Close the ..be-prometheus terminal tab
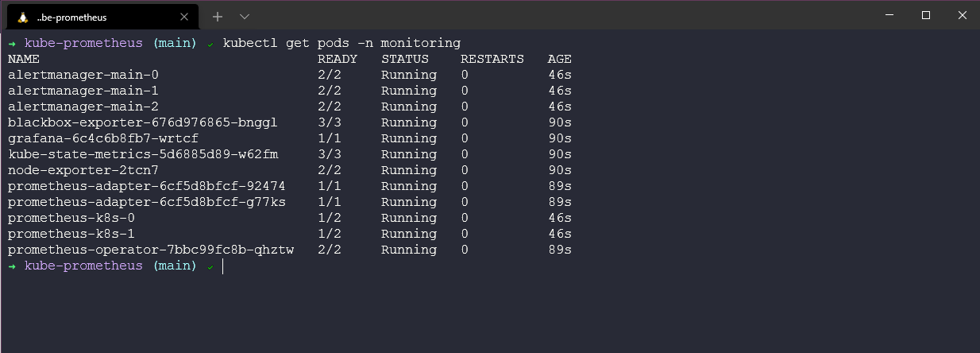Screen dimensions: 980x353 pos(186,17)
